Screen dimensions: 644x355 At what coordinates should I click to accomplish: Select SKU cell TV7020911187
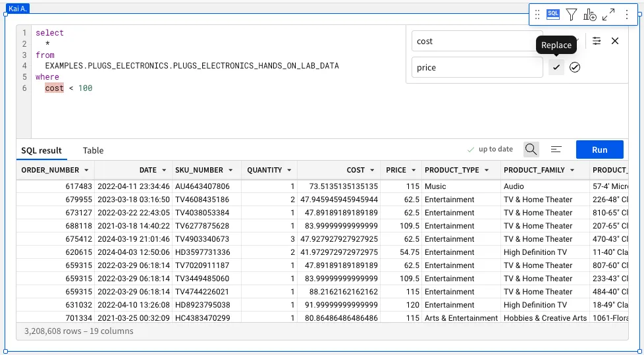(x=207, y=265)
